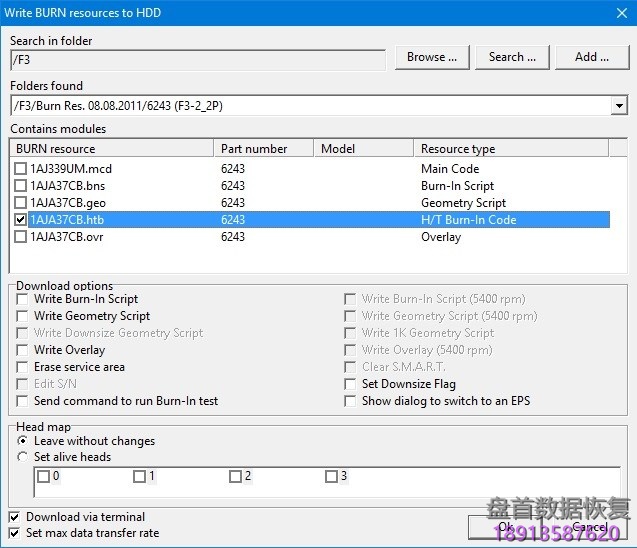The height and width of the screenshot is (548, 637).
Task: Uncheck the 1AJA37CB.htb module checkbox
Action: [x=21, y=220]
